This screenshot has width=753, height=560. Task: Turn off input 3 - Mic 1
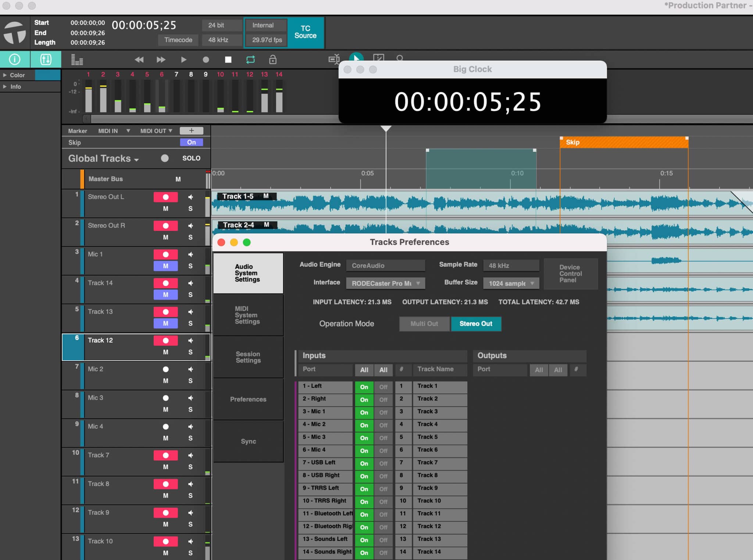point(383,413)
